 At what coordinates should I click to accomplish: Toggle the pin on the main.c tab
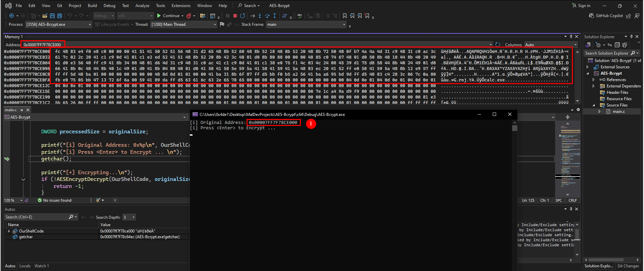pos(22,110)
